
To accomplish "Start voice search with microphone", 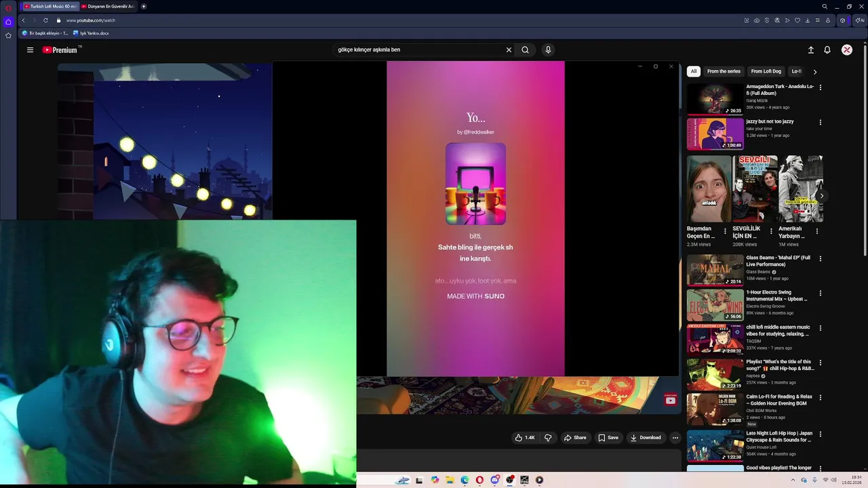I will click(548, 49).
